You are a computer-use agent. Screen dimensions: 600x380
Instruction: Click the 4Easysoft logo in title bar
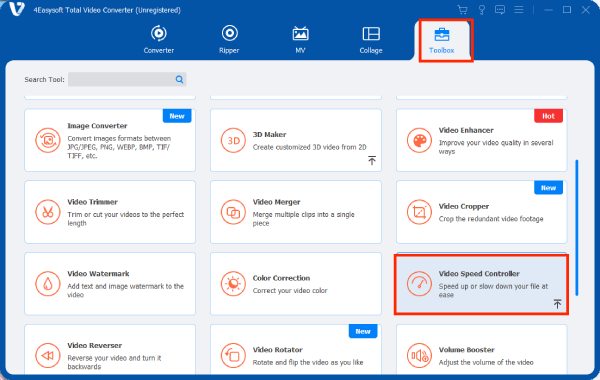[x=16, y=9]
